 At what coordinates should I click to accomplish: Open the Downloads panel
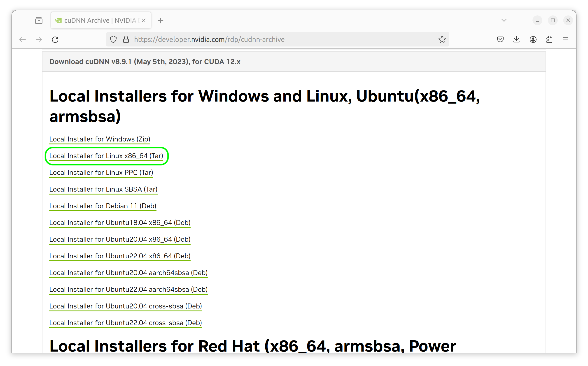517,39
